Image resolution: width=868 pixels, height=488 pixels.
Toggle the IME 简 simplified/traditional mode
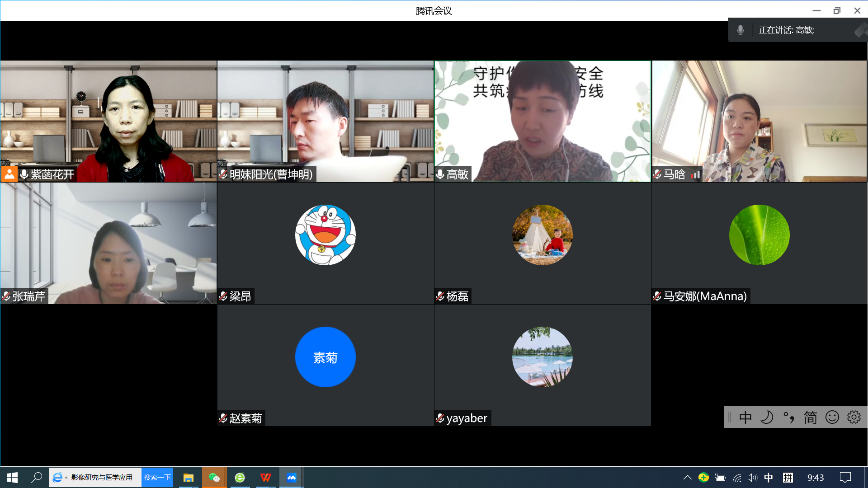click(810, 417)
